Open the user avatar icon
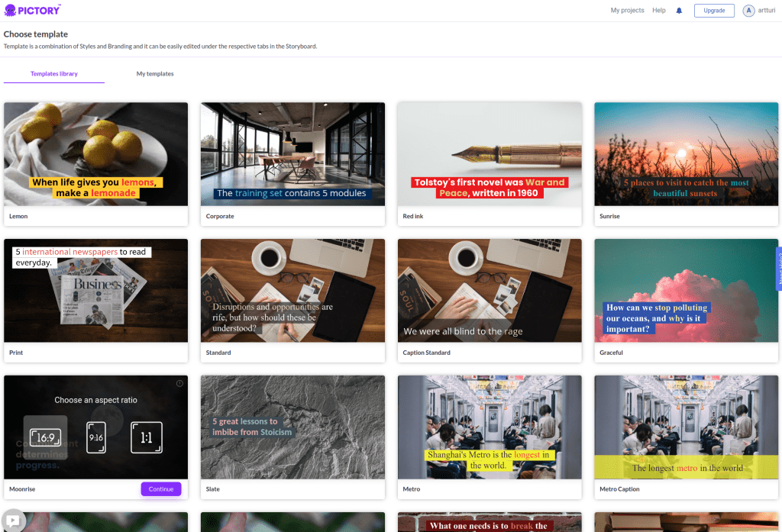Screen dimensions: 782x532 [x=748, y=11]
